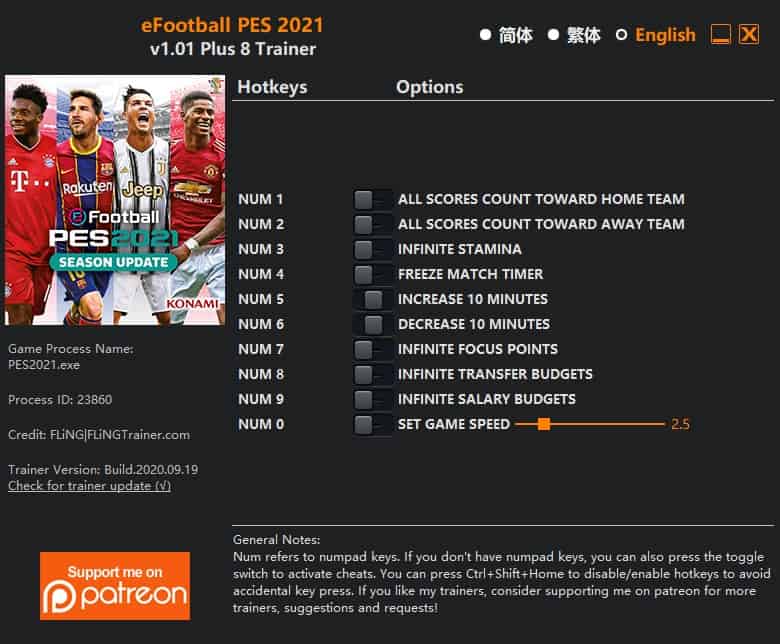Click the NUM 1 hotkey label
The height and width of the screenshot is (644, 780).
(261, 199)
